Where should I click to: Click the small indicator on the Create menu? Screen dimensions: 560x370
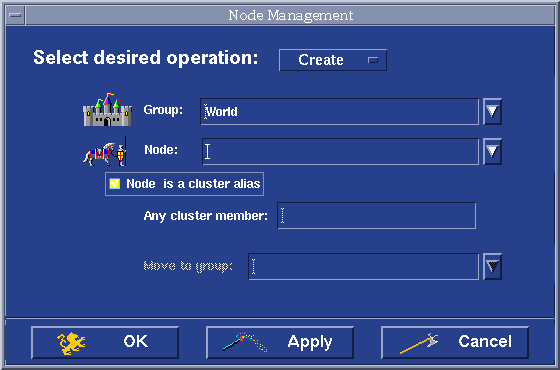click(x=373, y=60)
